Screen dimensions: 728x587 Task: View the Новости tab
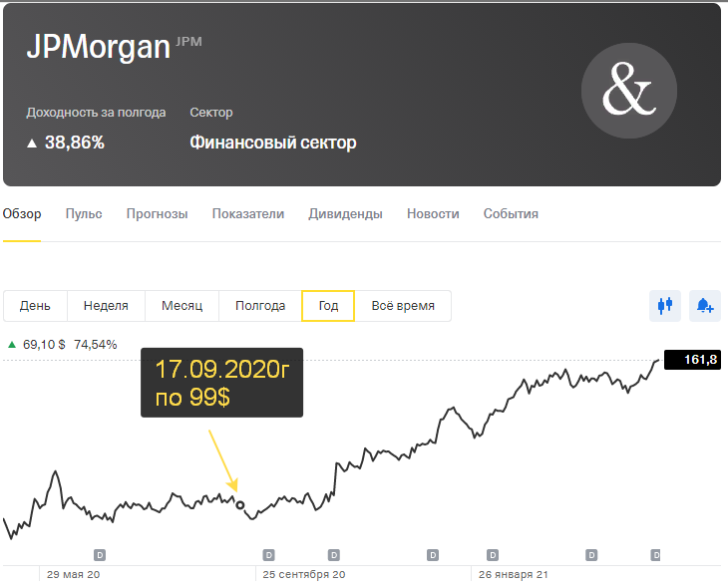click(x=433, y=213)
